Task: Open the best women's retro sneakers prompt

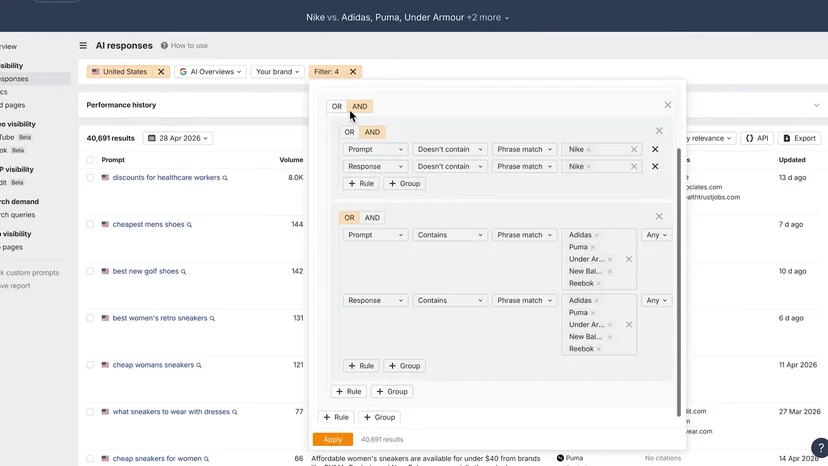Action: [x=160, y=319]
